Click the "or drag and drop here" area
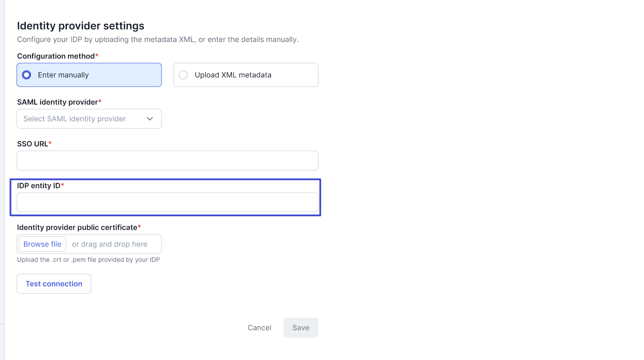Viewport: 644px width, 360px height. [x=109, y=244]
